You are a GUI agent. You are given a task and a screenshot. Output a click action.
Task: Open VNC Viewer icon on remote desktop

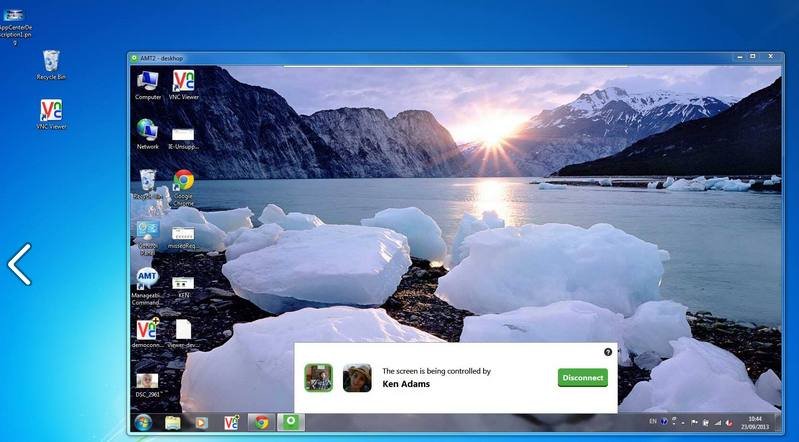coord(183,85)
